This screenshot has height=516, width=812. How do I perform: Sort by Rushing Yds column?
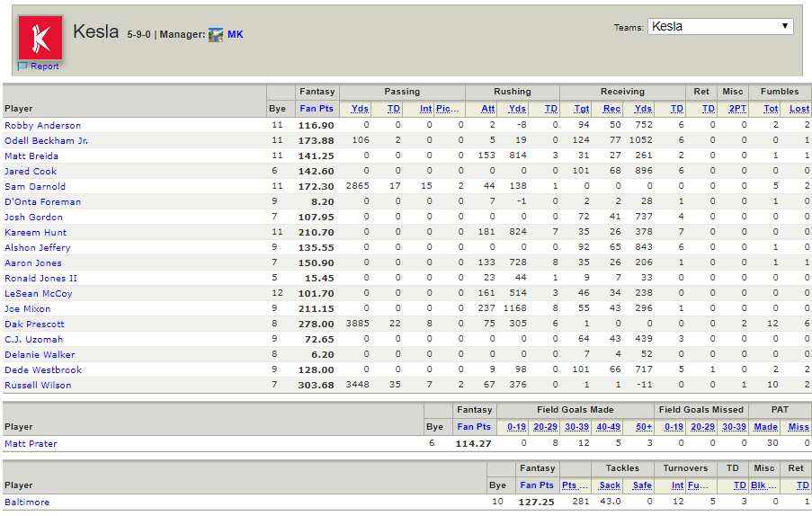pyautogui.click(x=517, y=108)
